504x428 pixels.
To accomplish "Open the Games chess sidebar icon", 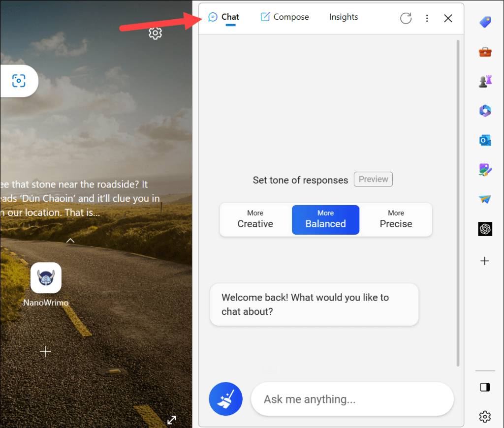I will coord(485,81).
